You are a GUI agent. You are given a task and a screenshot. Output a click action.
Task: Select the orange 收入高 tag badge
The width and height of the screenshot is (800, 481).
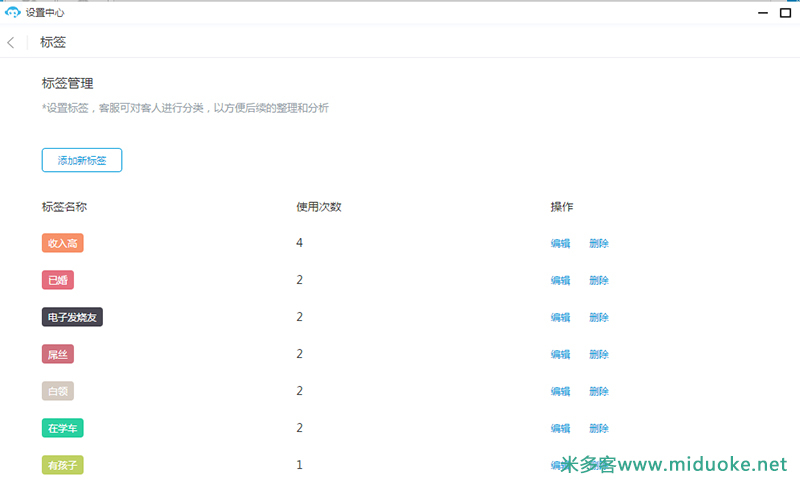pos(62,243)
